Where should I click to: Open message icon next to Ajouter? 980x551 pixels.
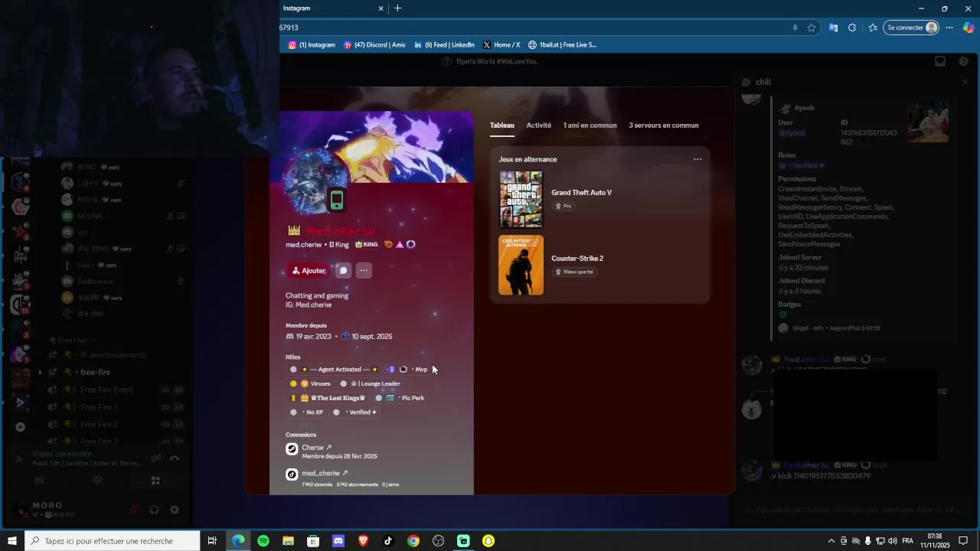click(x=344, y=271)
